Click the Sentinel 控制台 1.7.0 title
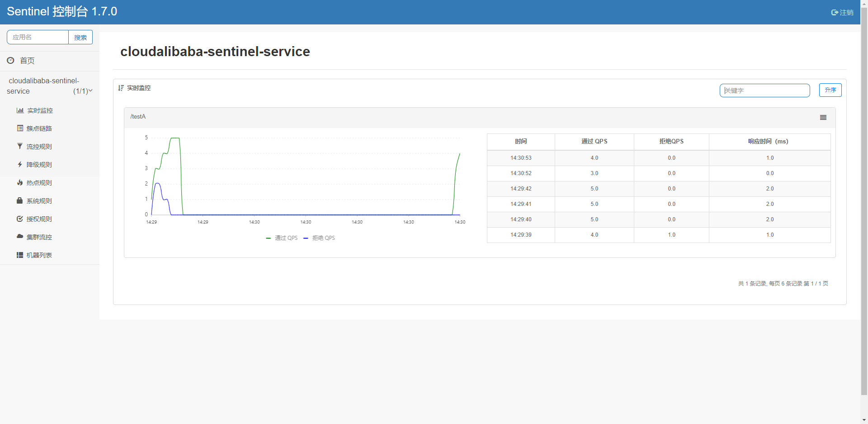The image size is (868, 424). coord(62,12)
